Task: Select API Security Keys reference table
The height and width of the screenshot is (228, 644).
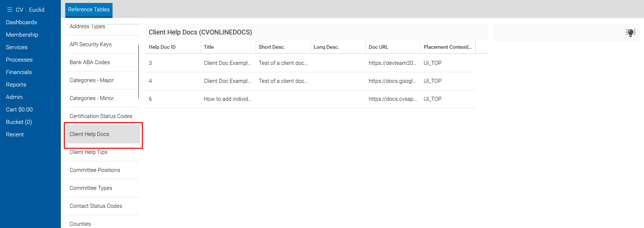Action: 103,44
